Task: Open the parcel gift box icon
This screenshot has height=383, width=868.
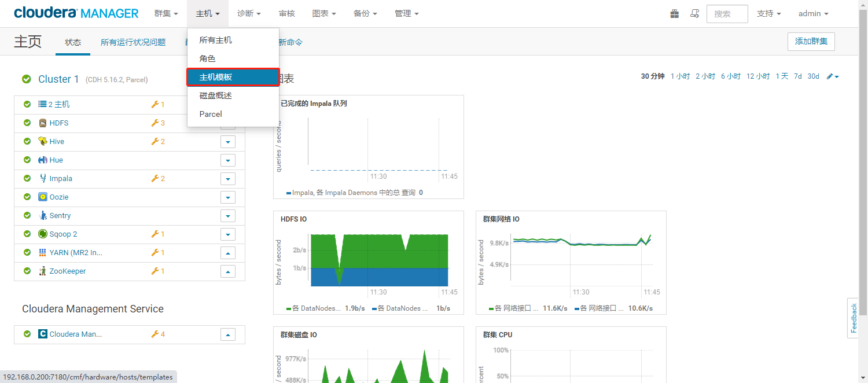Action: [675, 13]
